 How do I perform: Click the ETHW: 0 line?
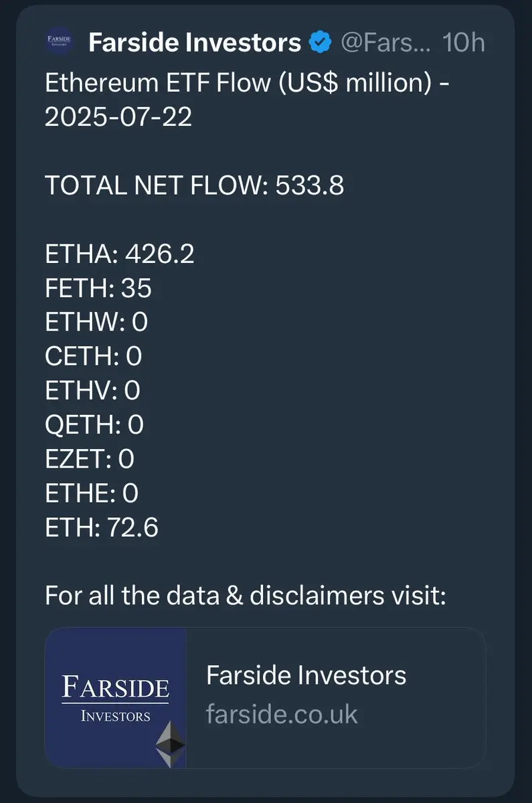[96, 323]
